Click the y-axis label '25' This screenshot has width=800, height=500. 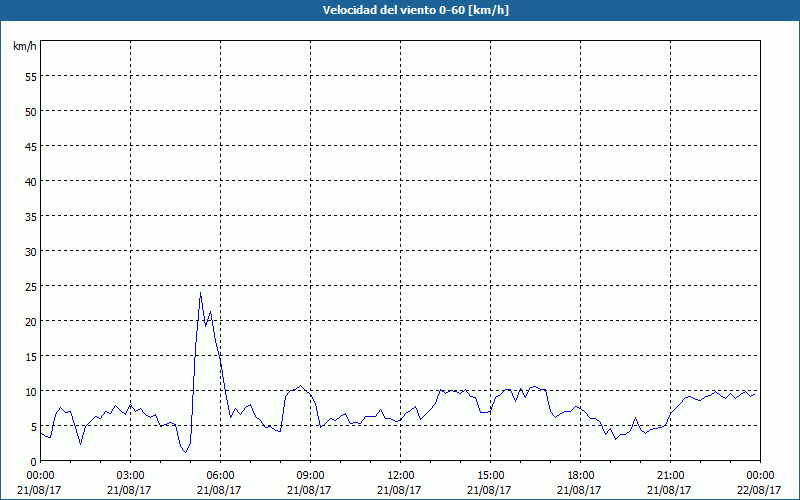(31, 286)
